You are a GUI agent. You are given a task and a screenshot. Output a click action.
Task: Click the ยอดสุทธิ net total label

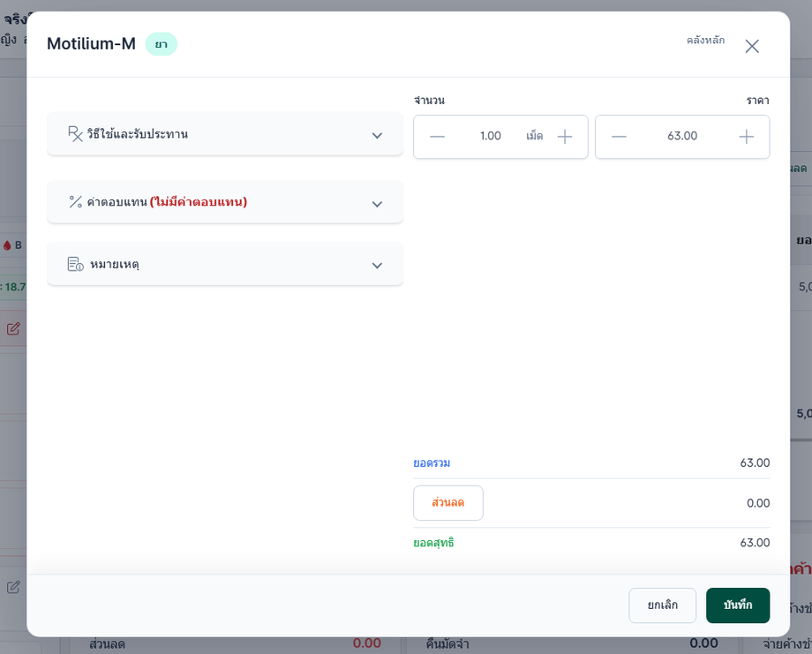coord(433,543)
